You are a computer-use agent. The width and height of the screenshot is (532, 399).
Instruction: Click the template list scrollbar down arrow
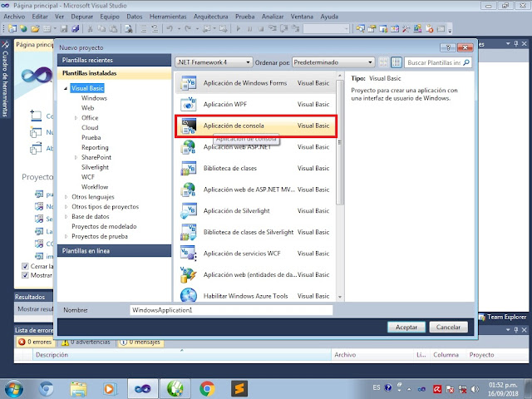tap(340, 297)
